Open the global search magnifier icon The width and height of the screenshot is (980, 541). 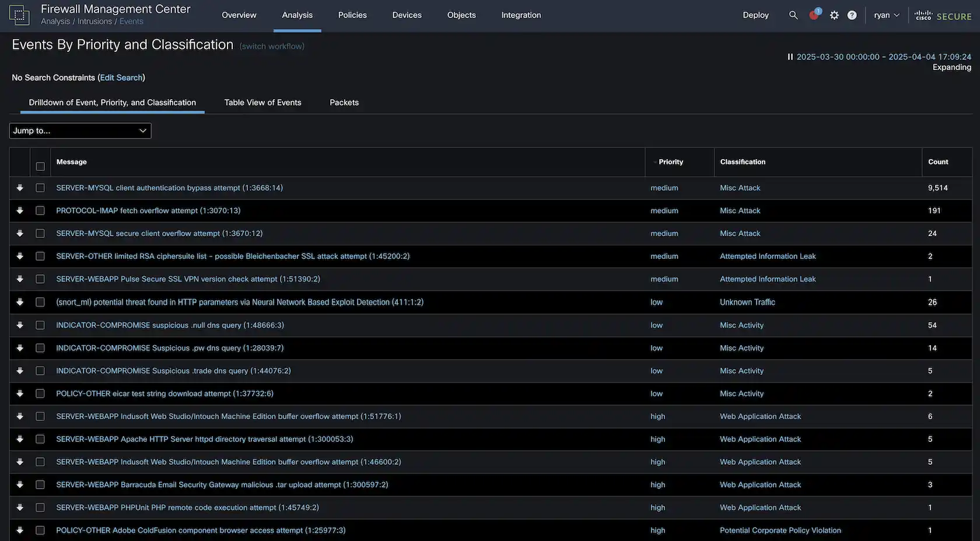[793, 15]
